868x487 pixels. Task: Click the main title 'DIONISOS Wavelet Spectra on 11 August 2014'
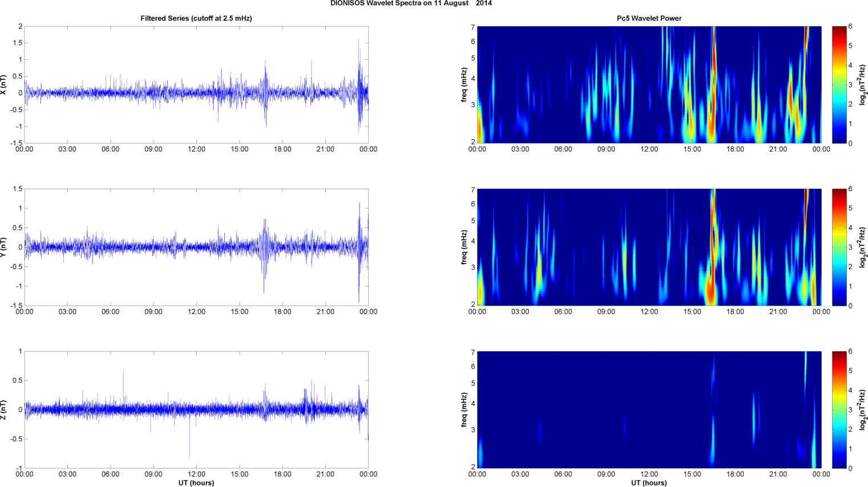[x=411, y=3]
